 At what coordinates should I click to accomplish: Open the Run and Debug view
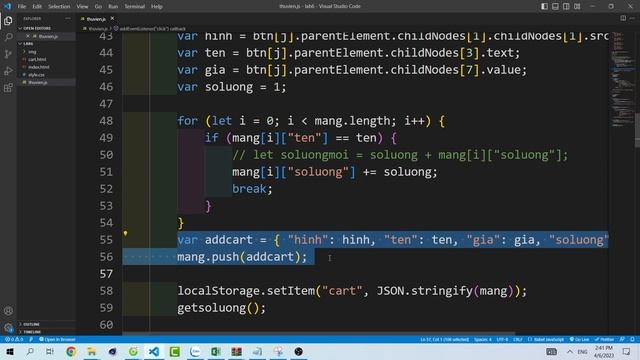8,71
